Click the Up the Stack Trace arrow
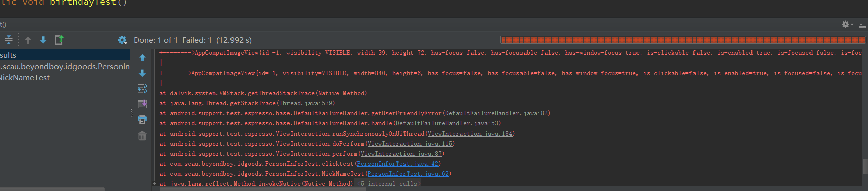Image resolution: width=868 pixels, height=191 pixels. pyautogui.click(x=142, y=58)
